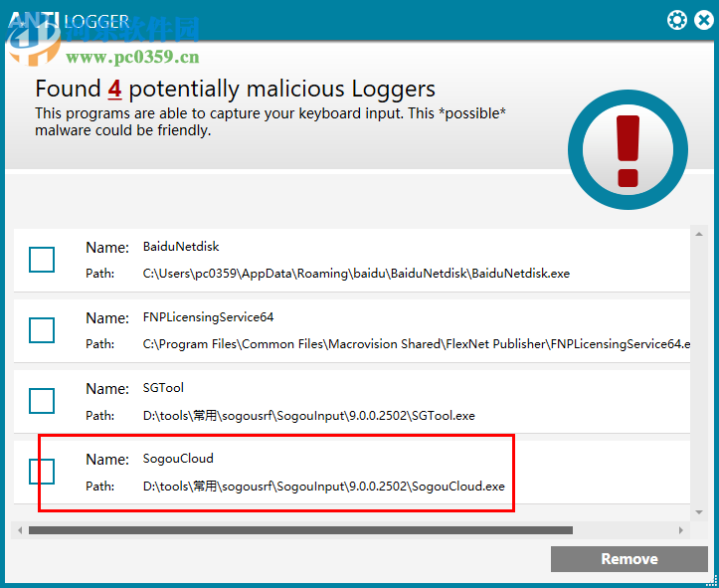The height and width of the screenshot is (588, 719).
Task: Click the 'Found 4 potentially malicious Loggers' heading
Action: [236, 89]
